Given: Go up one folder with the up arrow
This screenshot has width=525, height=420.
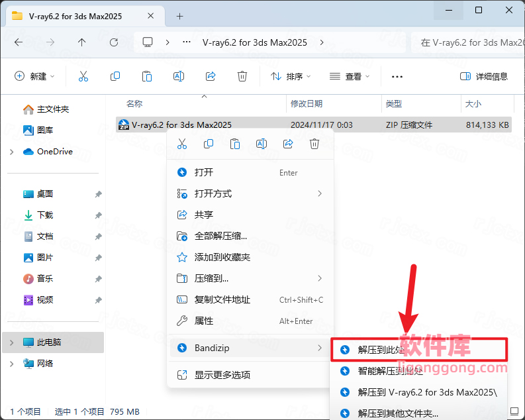Looking at the screenshot, I should click(x=81, y=42).
